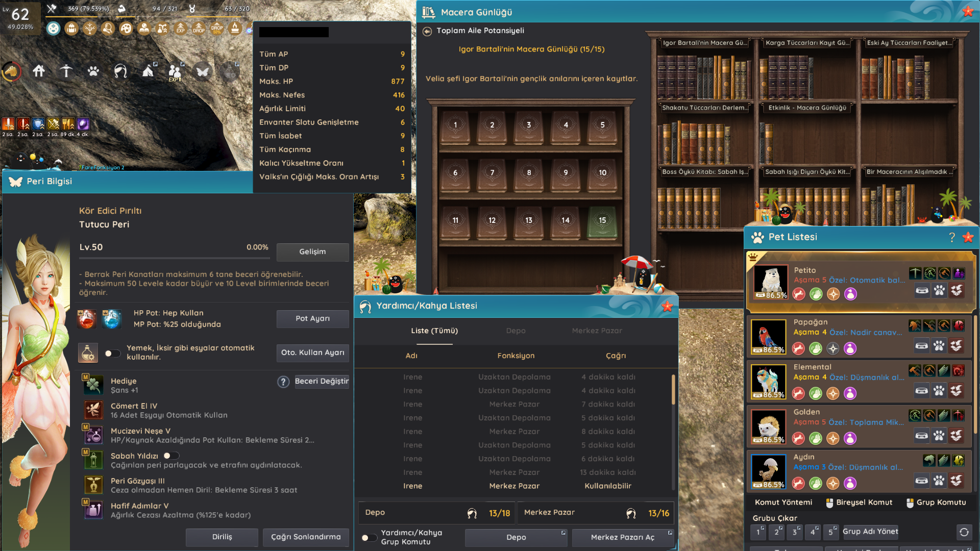Toggle the Sabah Yıldızı fairy light switch
This screenshot has height=551, width=980.
pyautogui.click(x=171, y=456)
